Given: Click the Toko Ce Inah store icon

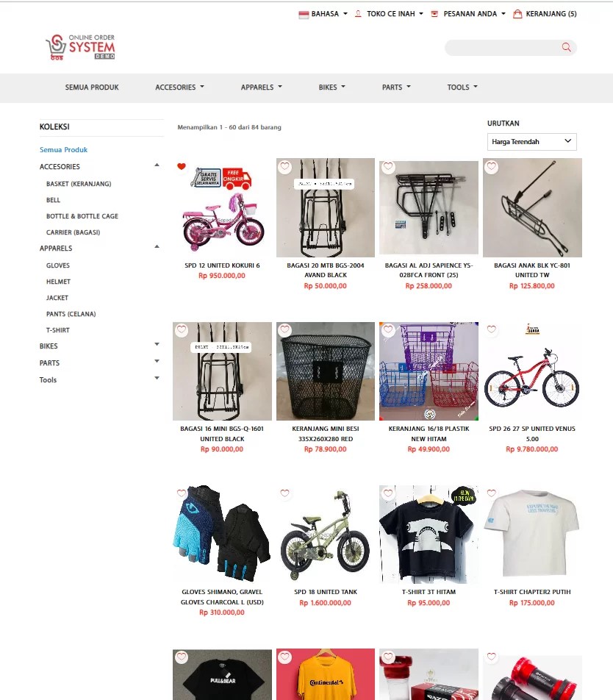Looking at the screenshot, I should (358, 14).
